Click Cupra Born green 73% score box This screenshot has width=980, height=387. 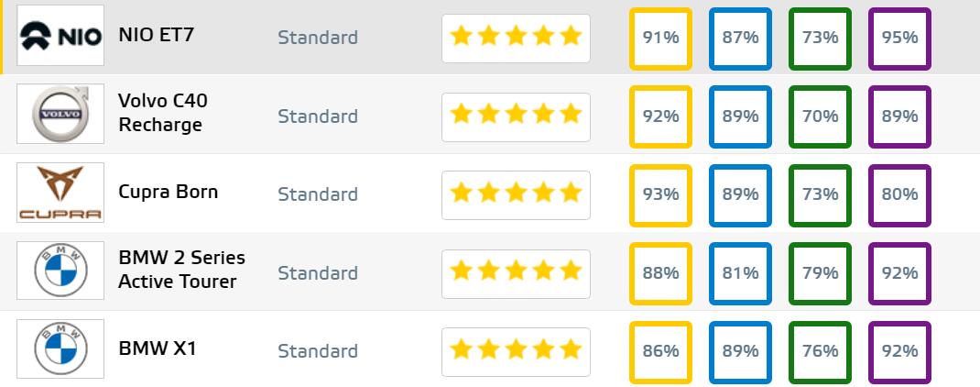(820, 194)
